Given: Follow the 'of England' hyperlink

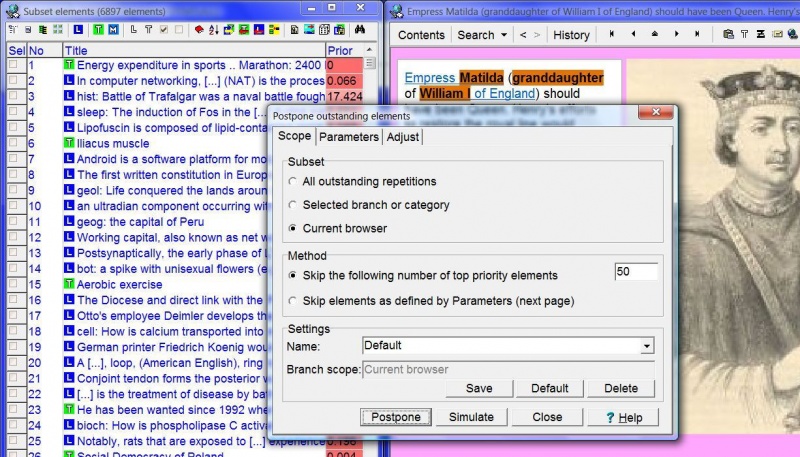Looking at the screenshot, I should coord(504,93).
